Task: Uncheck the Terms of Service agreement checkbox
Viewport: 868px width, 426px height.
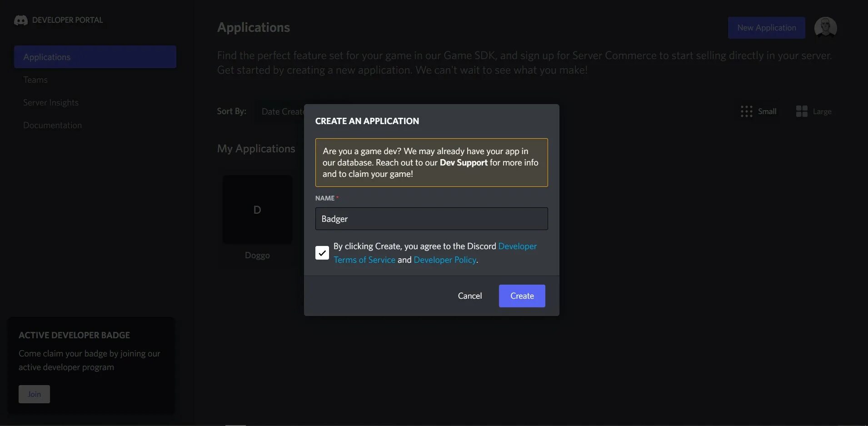Action: pos(322,253)
